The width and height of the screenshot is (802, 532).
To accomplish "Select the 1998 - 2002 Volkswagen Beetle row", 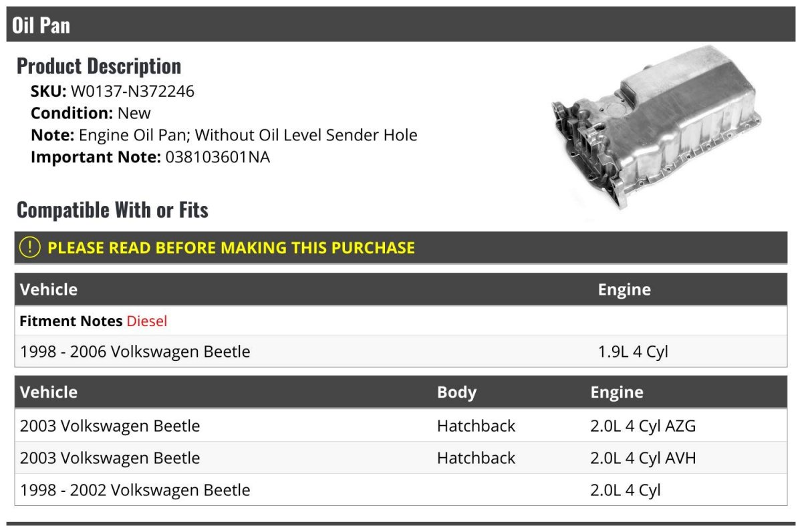I will coord(401,490).
